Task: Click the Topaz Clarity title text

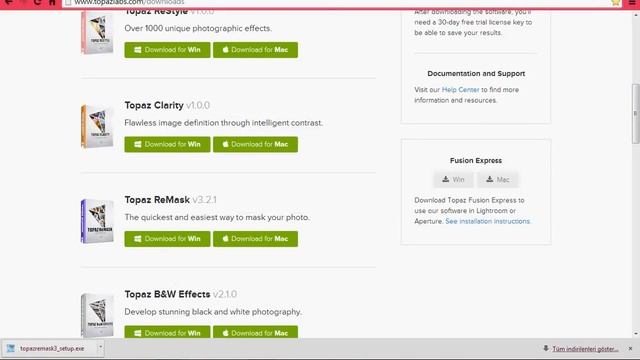Action: point(154,105)
